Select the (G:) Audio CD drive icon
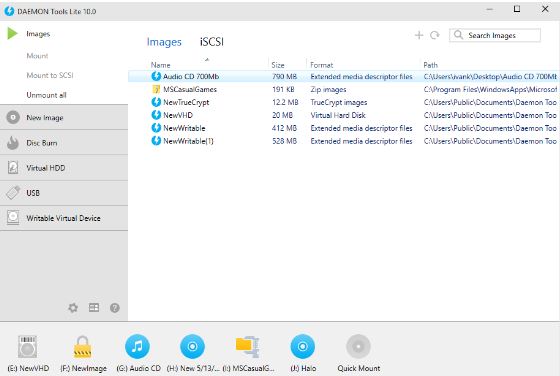This screenshot has height=376, width=560. coord(138,346)
